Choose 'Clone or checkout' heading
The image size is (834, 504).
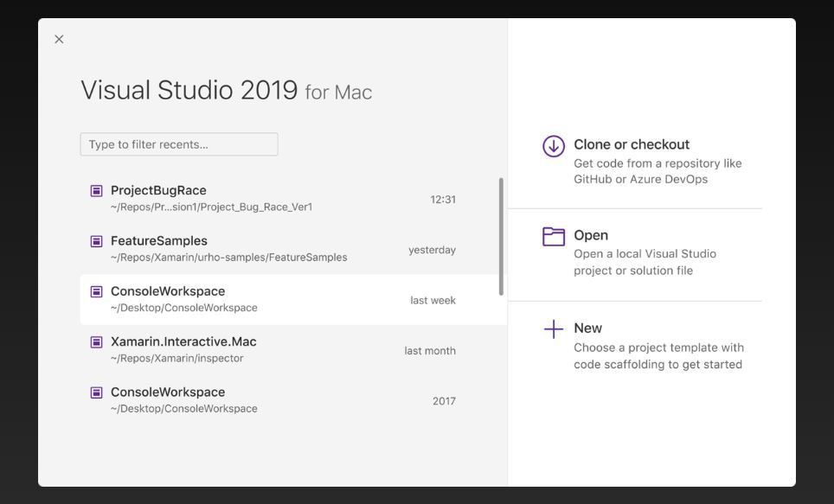632,144
